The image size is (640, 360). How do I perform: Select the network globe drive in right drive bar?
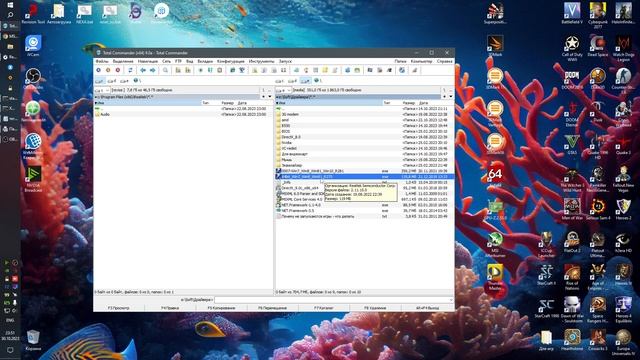[318, 81]
